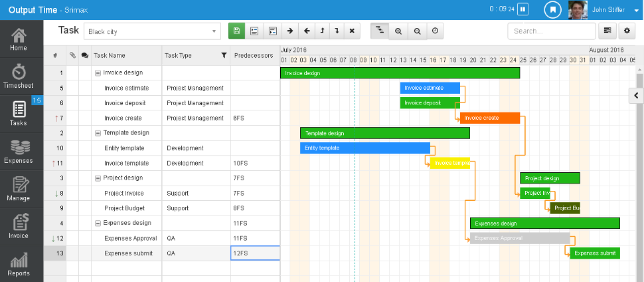
Task: Click the delete task X icon
Action: point(352,31)
